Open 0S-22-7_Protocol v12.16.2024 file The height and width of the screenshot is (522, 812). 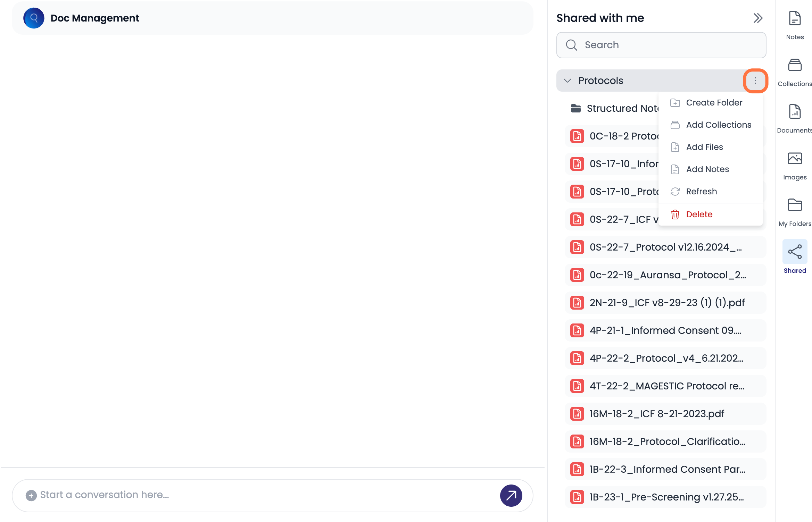coord(665,247)
